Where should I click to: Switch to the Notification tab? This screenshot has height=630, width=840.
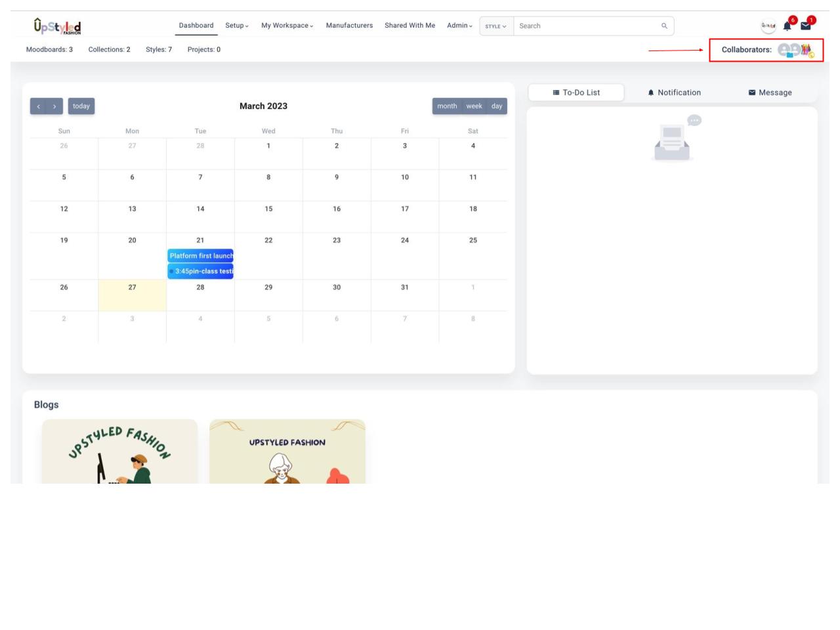[674, 93]
